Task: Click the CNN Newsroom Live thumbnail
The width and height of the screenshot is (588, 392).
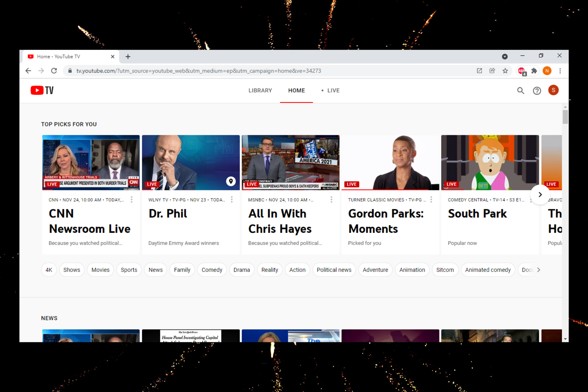Action: tap(91, 162)
